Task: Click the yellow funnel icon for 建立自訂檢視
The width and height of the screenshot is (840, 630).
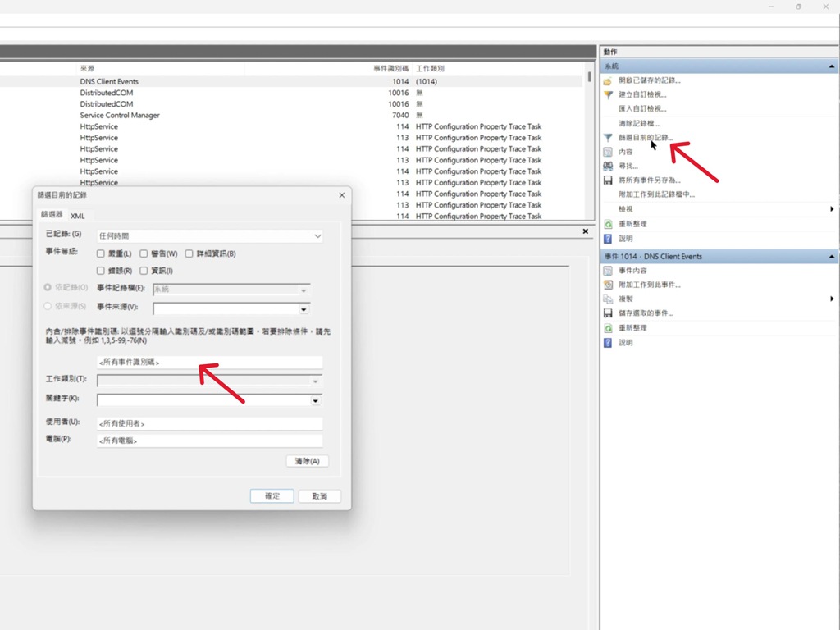Action: [608, 95]
